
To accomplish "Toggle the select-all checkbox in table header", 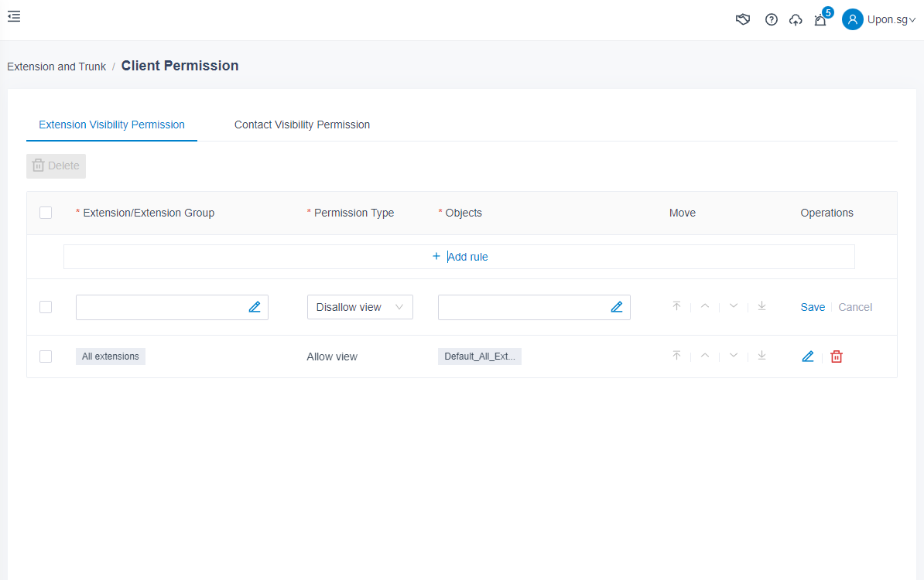I will (x=46, y=213).
